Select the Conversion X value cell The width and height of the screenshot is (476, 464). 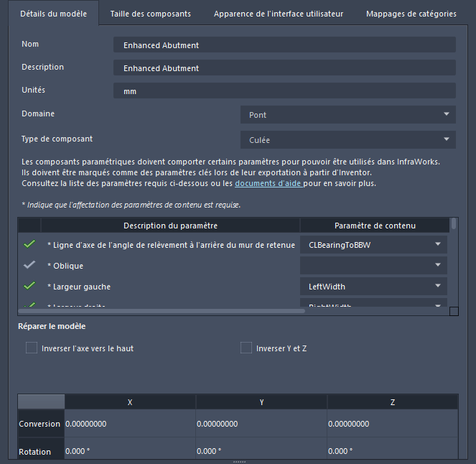pyautogui.click(x=130, y=424)
